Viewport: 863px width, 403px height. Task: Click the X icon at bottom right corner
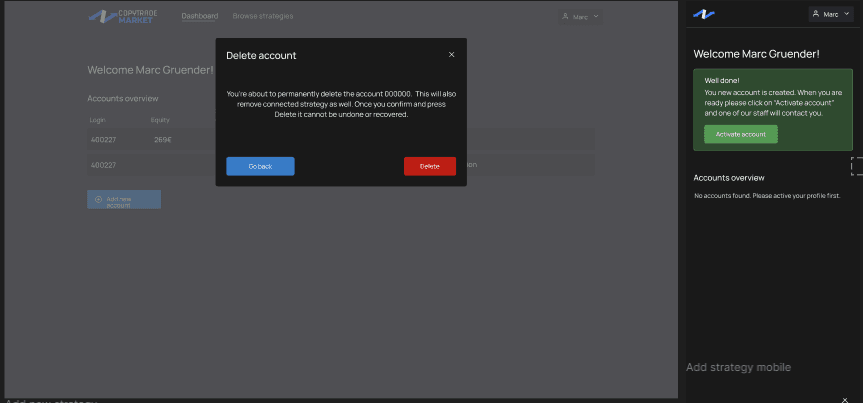tap(845, 399)
